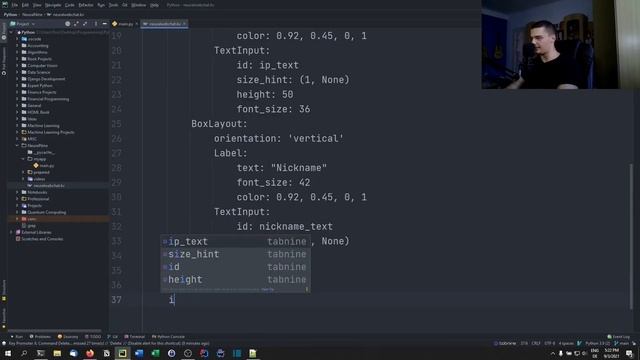Click the locate-file target icon in Project panel
This screenshot has width=640, height=360.
67,24
